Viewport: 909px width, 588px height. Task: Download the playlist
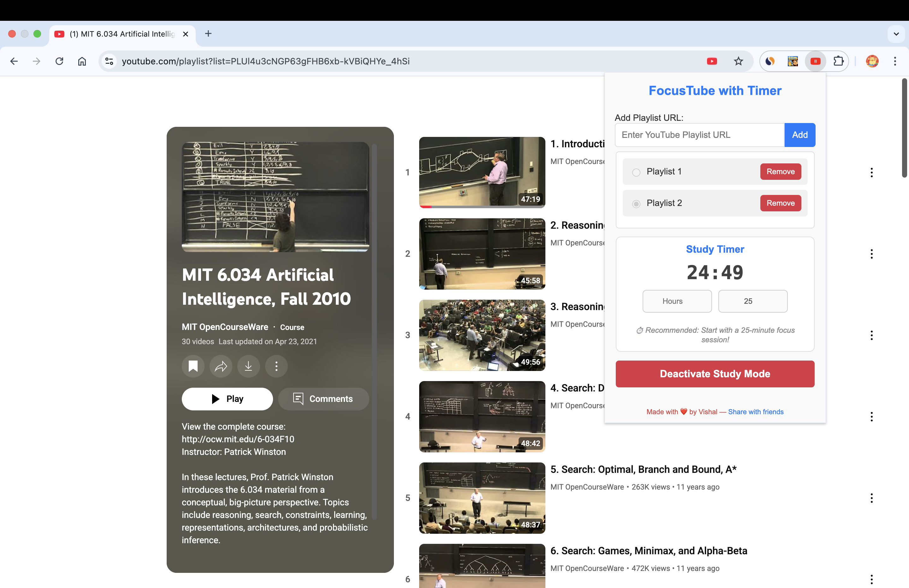(x=248, y=366)
